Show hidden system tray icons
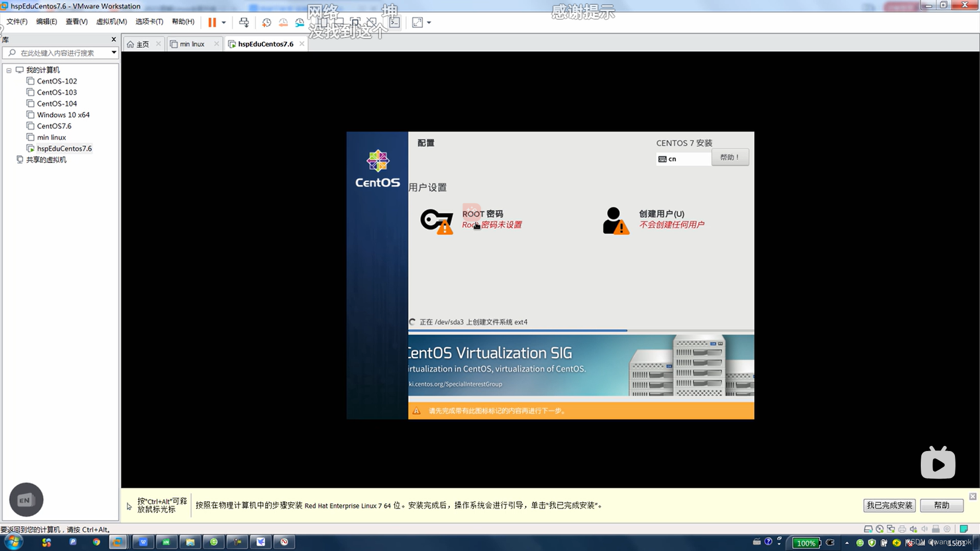 coord(847,543)
